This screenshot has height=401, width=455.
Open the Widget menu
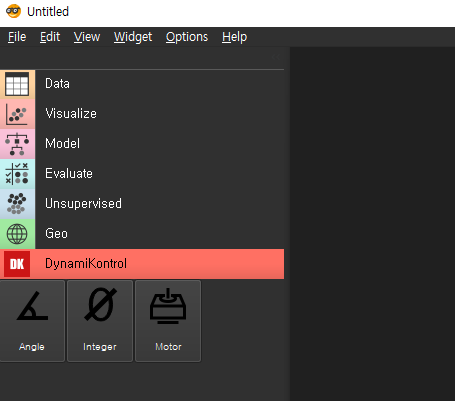point(133,37)
